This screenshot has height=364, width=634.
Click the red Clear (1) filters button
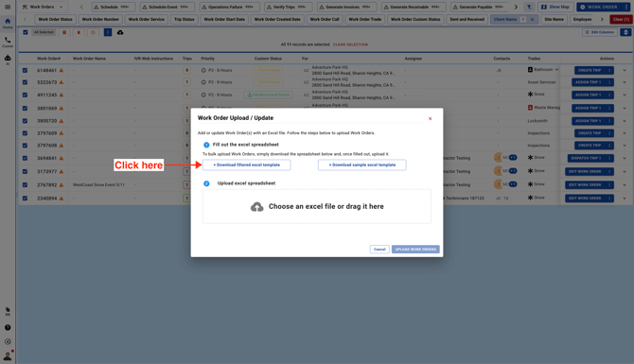[x=621, y=20]
